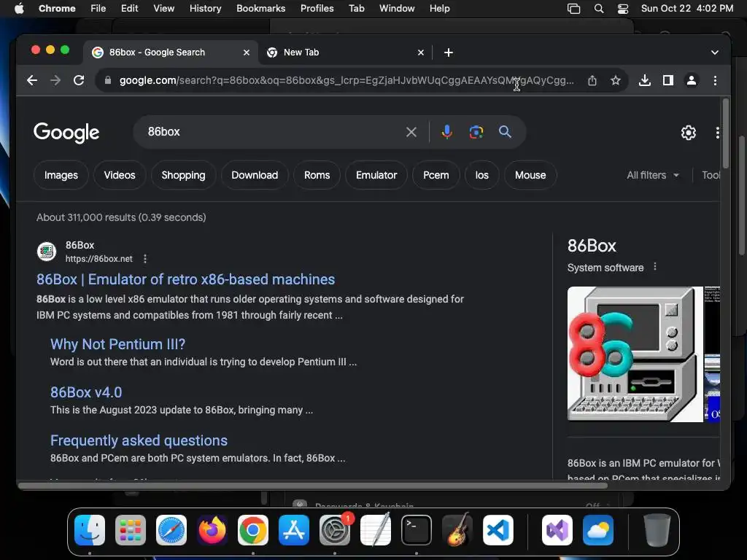The height and width of the screenshot is (560, 747).
Task: Open GarageBand from the Dock
Action: [x=457, y=530]
